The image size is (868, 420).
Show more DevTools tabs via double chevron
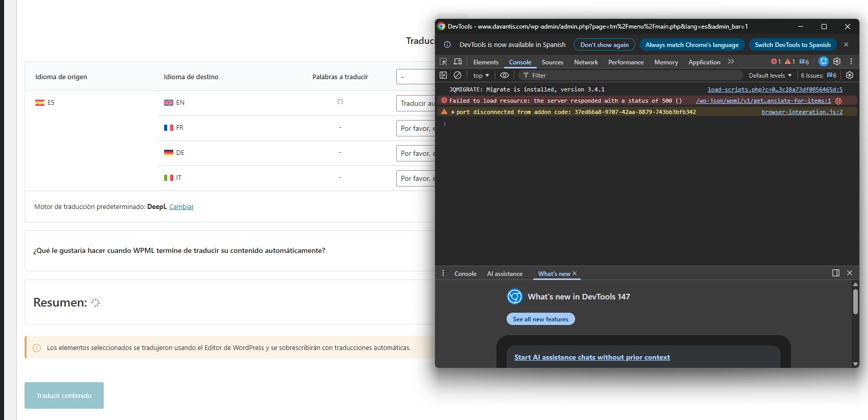pyautogui.click(x=731, y=62)
